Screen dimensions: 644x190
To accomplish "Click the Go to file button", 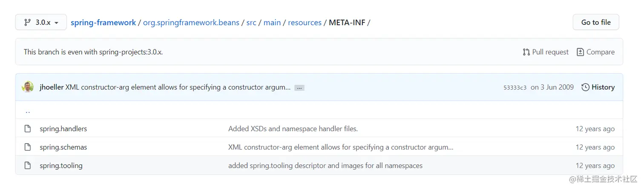I will [596, 22].
